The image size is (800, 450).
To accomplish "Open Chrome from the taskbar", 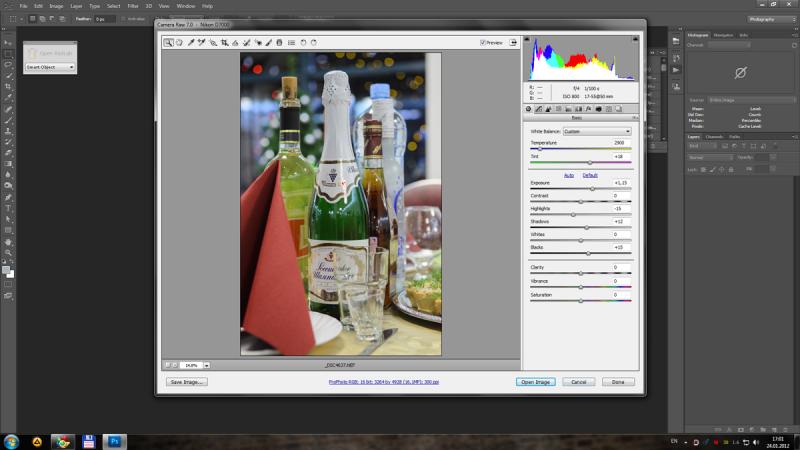I will click(63, 442).
